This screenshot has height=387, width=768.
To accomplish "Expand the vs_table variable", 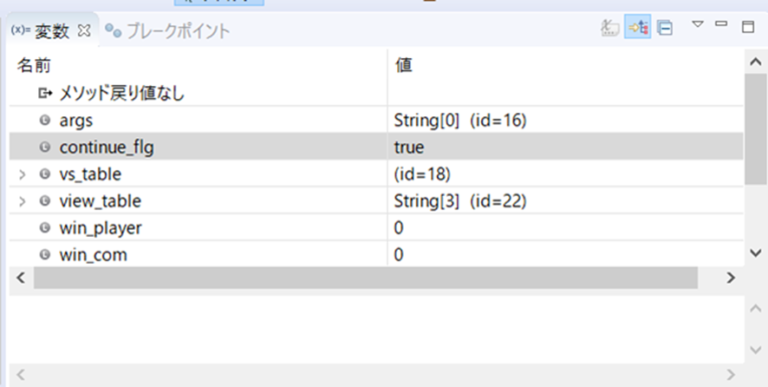I will [x=22, y=174].
